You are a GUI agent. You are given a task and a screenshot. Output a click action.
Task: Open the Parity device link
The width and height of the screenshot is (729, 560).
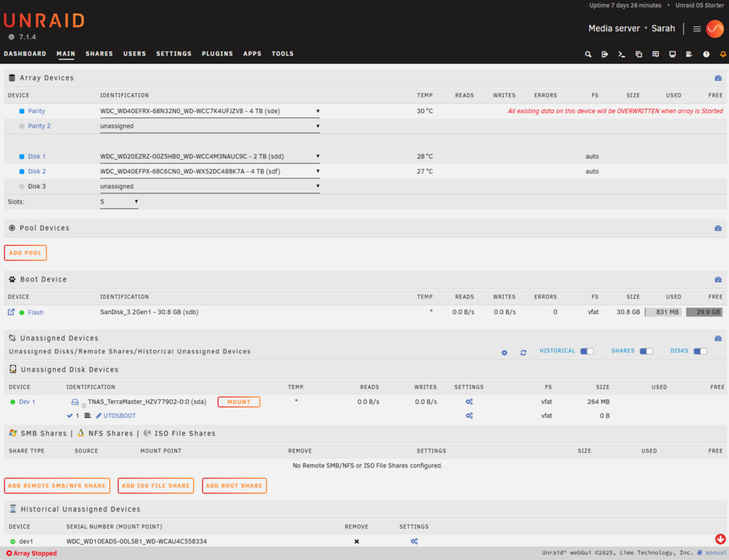(36, 111)
